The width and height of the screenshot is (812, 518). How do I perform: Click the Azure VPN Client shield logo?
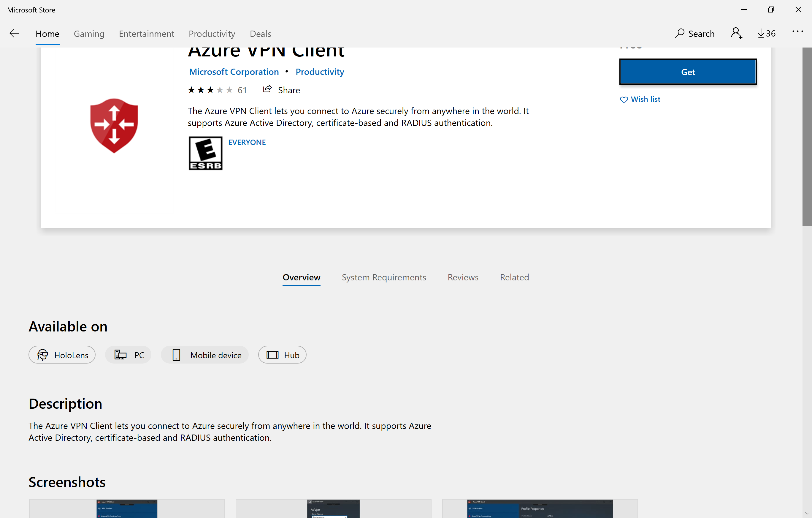click(x=114, y=126)
